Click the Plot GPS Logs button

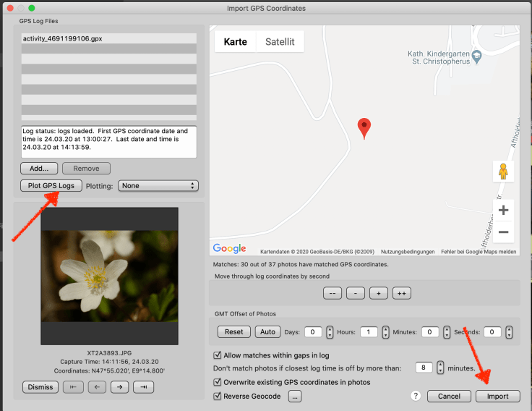coord(51,186)
